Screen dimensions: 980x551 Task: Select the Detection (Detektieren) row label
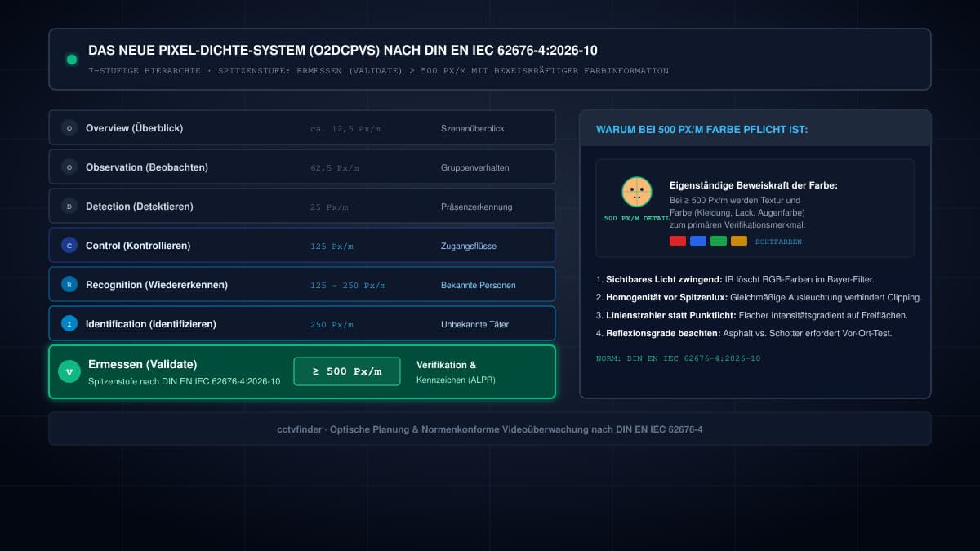(x=140, y=207)
